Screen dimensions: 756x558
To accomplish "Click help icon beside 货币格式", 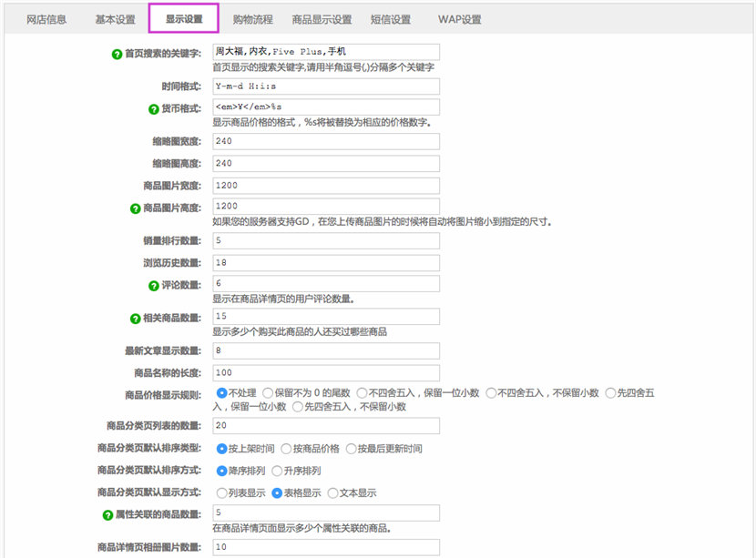I will click(x=153, y=109).
